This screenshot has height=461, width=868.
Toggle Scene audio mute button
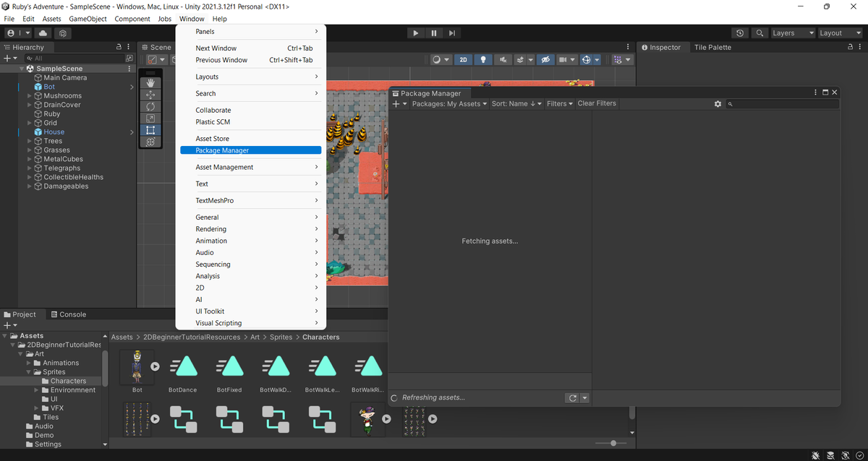502,60
